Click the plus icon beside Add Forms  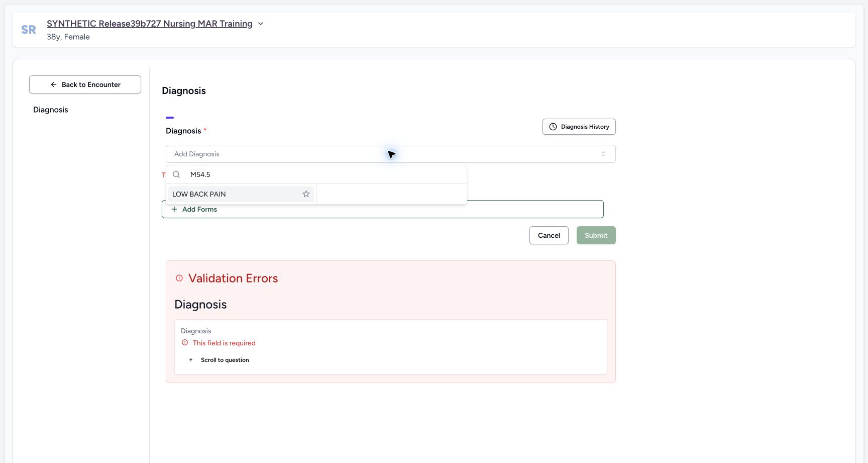[174, 209]
